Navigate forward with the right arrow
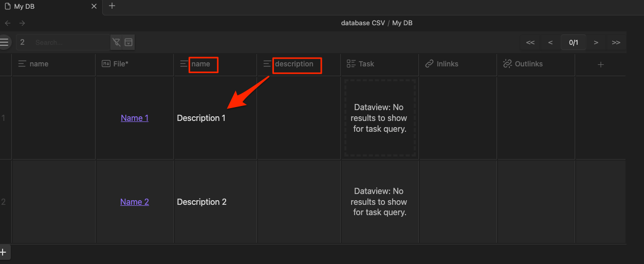 (22, 23)
